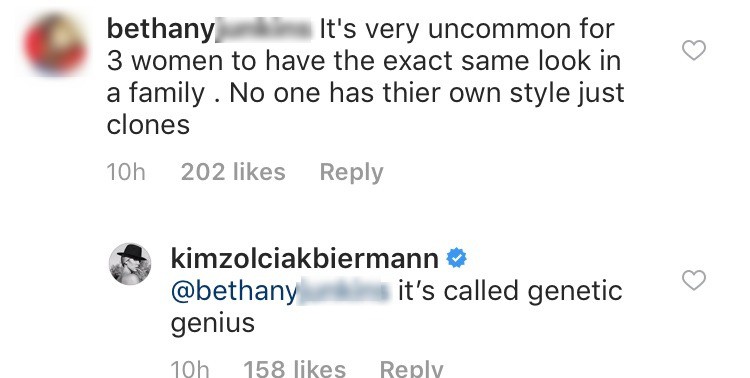
Task: Click the word 'clones' in the comment
Action: pyautogui.click(x=148, y=125)
